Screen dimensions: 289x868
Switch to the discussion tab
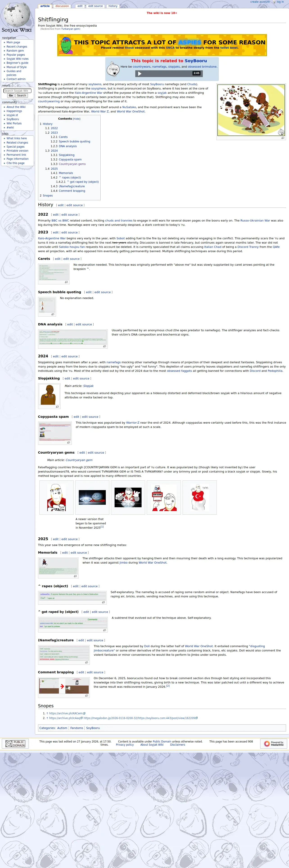click(x=62, y=6)
